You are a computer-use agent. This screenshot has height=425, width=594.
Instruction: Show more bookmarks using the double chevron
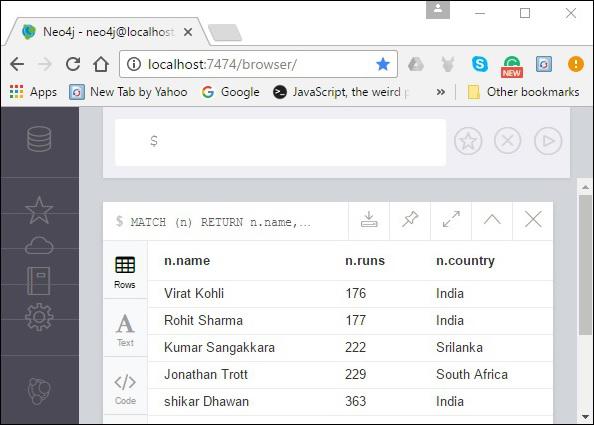[441, 92]
